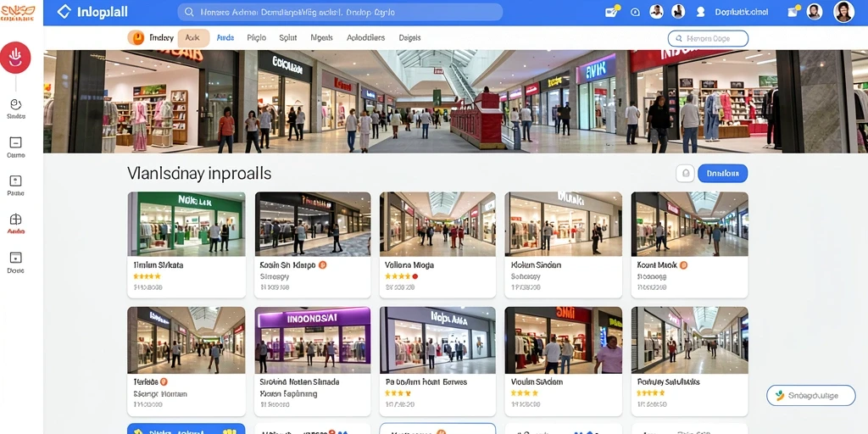Screen dimensions: 868x434
Task: Open the first sidebar icon below the red logo
Action: click(15, 104)
